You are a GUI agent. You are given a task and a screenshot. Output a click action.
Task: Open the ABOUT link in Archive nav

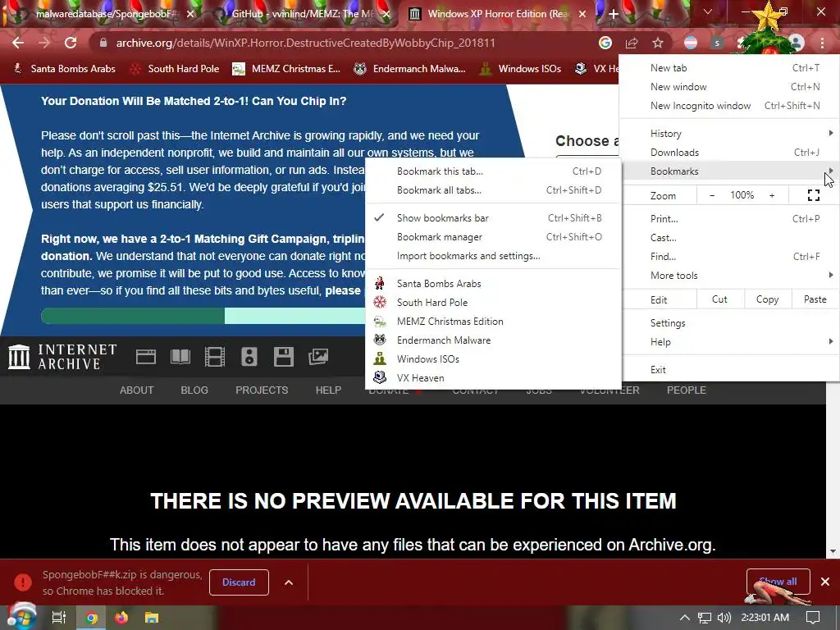point(137,390)
